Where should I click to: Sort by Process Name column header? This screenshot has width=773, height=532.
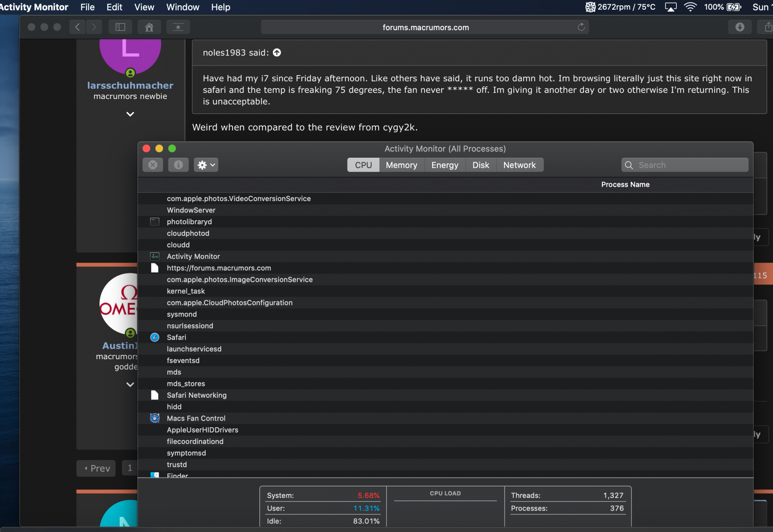(625, 185)
